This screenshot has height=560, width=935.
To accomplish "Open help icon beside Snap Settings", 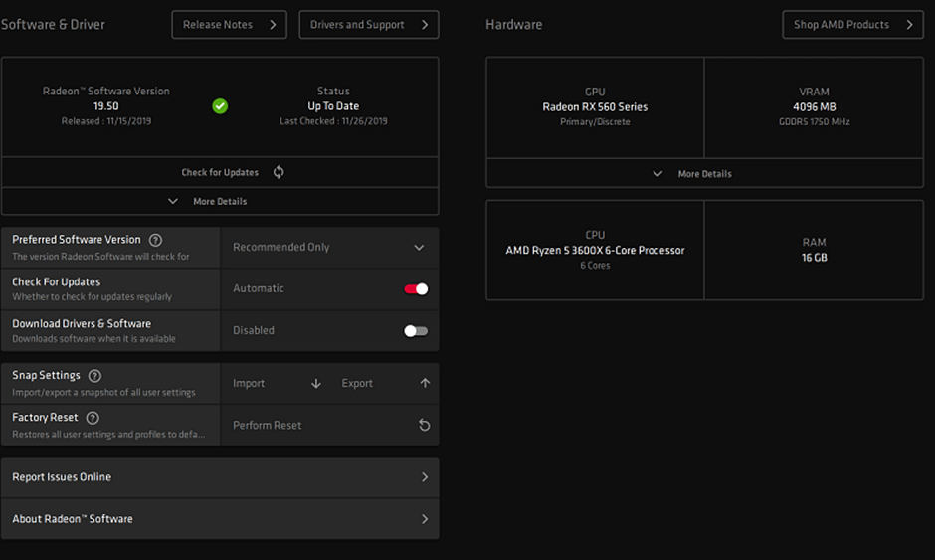I will click(x=94, y=376).
